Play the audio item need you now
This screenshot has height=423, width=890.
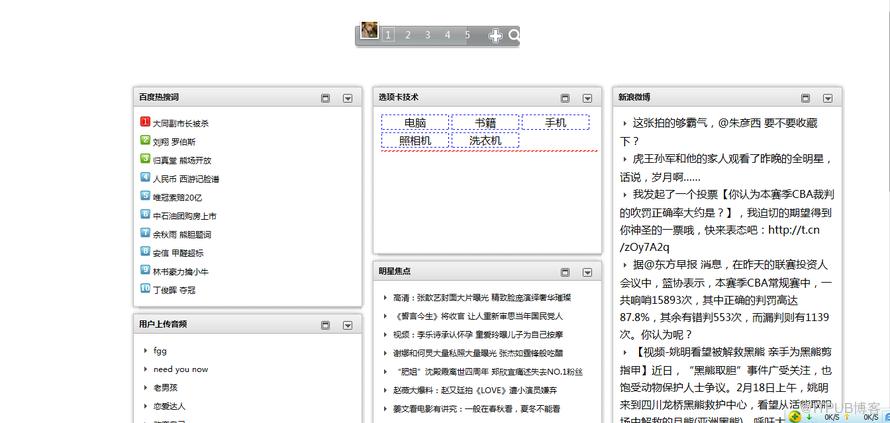click(180, 369)
